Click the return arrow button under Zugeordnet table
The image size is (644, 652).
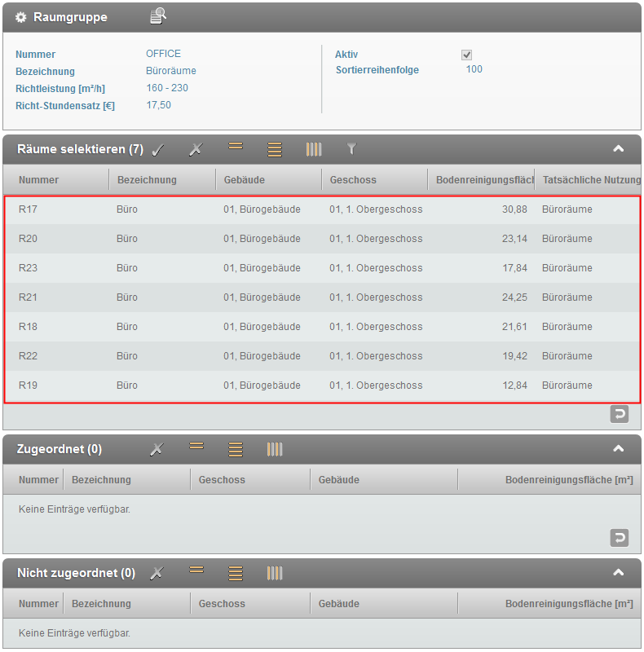click(619, 537)
